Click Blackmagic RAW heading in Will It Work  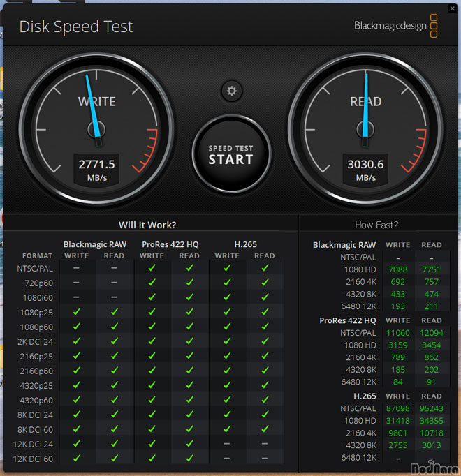coord(95,244)
